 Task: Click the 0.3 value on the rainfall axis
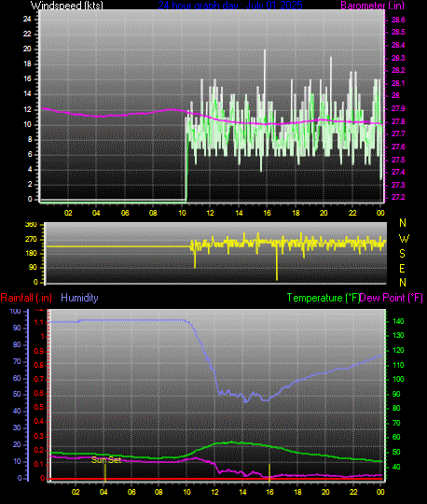(39, 436)
